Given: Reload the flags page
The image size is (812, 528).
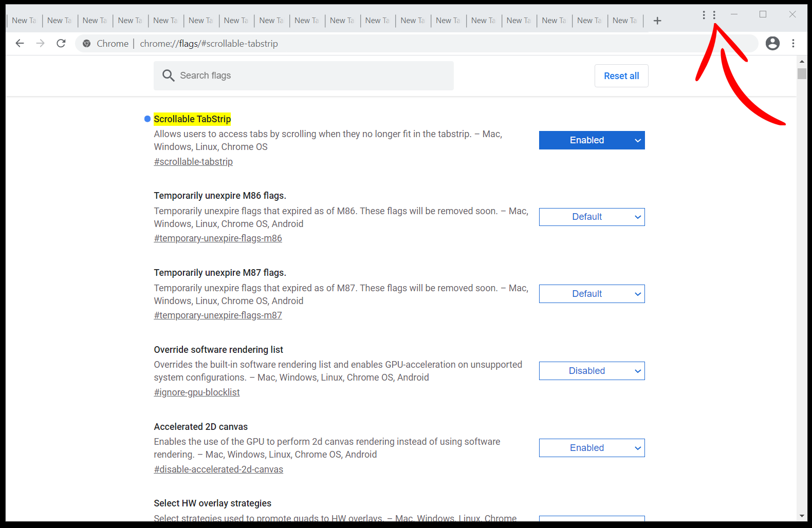Looking at the screenshot, I should [x=61, y=43].
